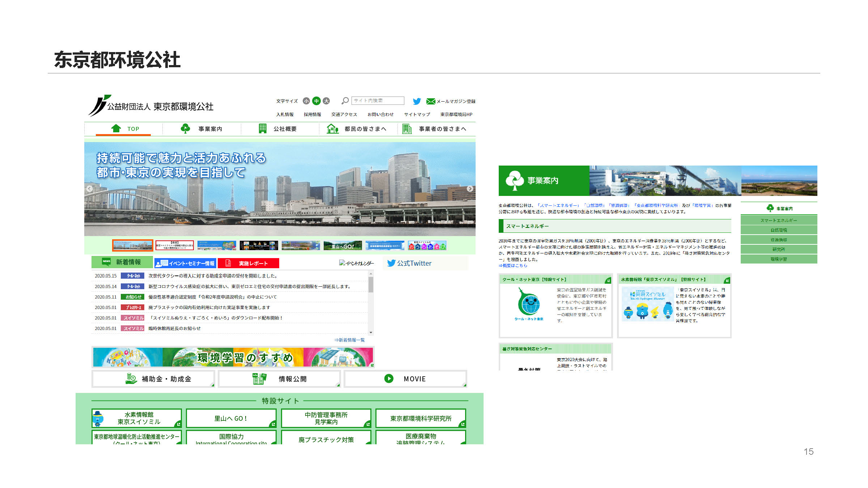Click the 情報公開 document icon

click(x=260, y=378)
